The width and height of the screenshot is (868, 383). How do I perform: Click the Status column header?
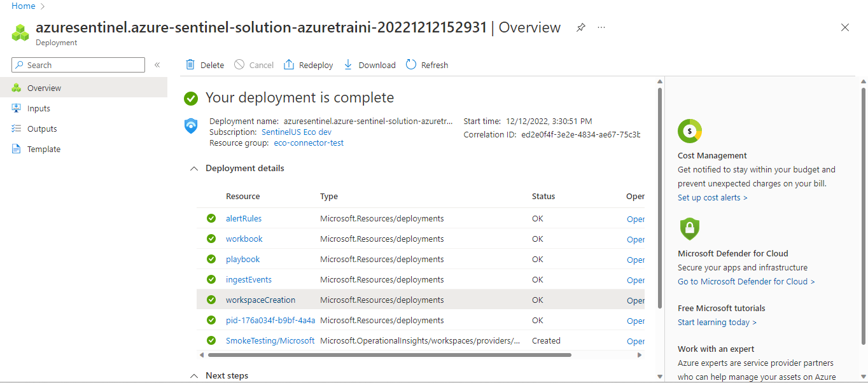(543, 197)
